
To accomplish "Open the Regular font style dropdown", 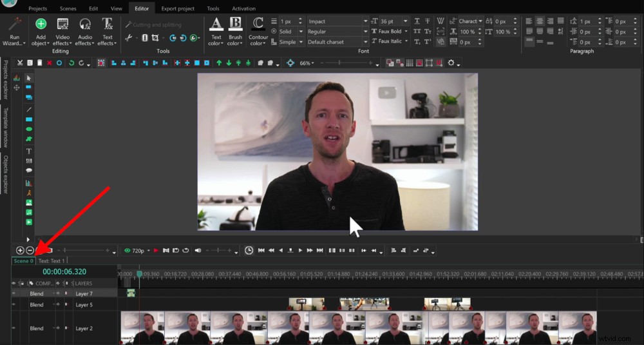I will 365,32.
